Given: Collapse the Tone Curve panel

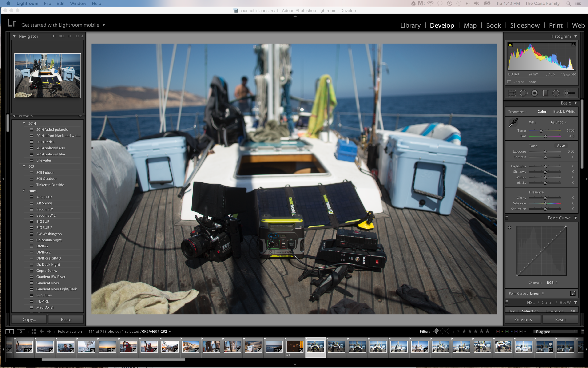Looking at the screenshot, I should tap(575, 218).
